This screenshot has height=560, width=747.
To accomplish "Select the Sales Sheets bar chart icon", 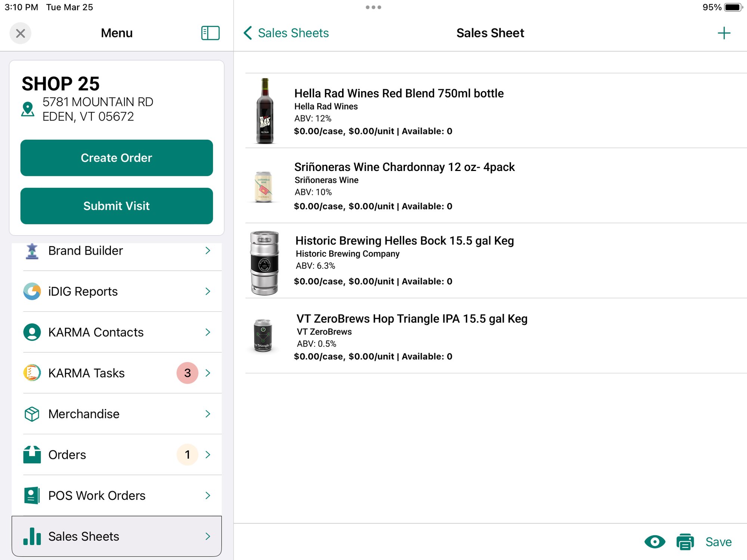I will point(33,536).
